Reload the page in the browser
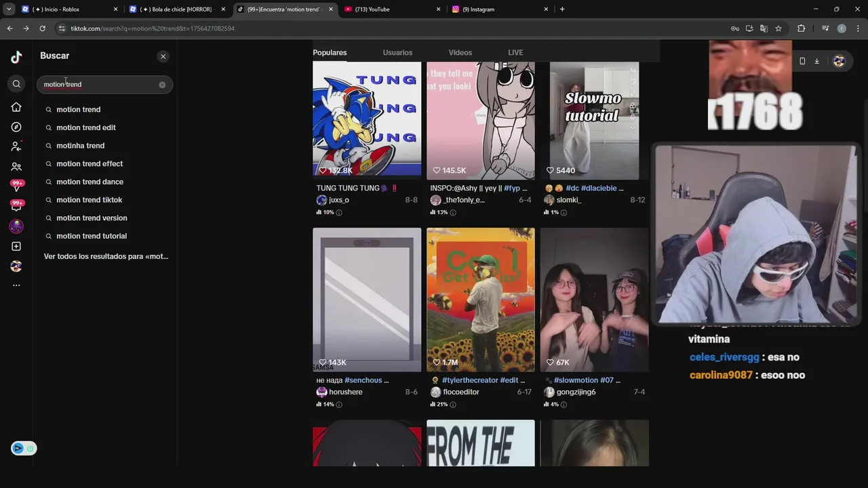Viewport: 868px width, 488px height. [42, 28]
